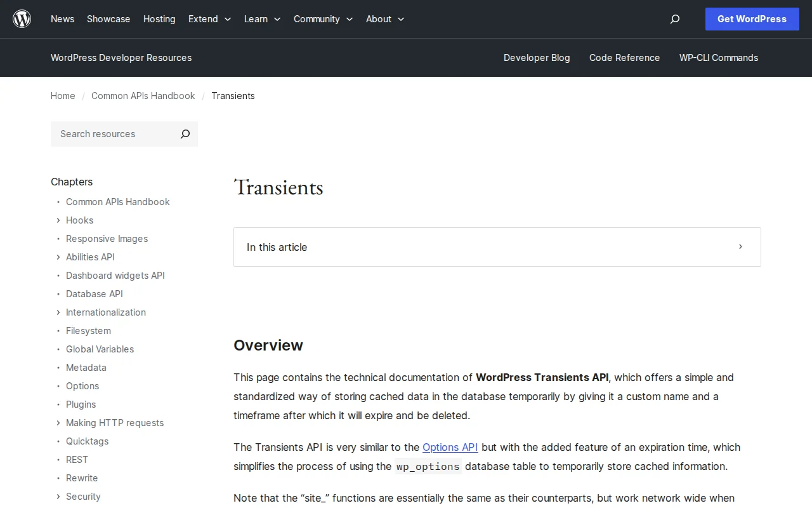Screen dimensions: 812x508
Task: Open the Options API link in the article
Action: tap(450, 447)
